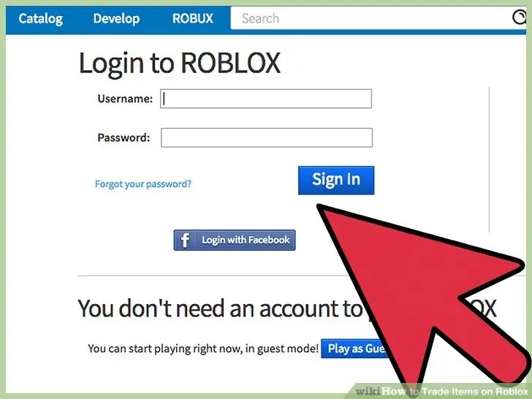Open the 'Forgot your password?' link

[142, 184]
